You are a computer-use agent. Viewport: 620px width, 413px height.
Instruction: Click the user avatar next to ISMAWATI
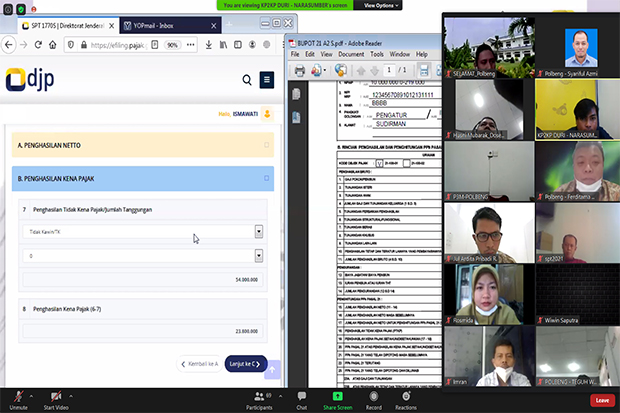[x=267, y=114]
